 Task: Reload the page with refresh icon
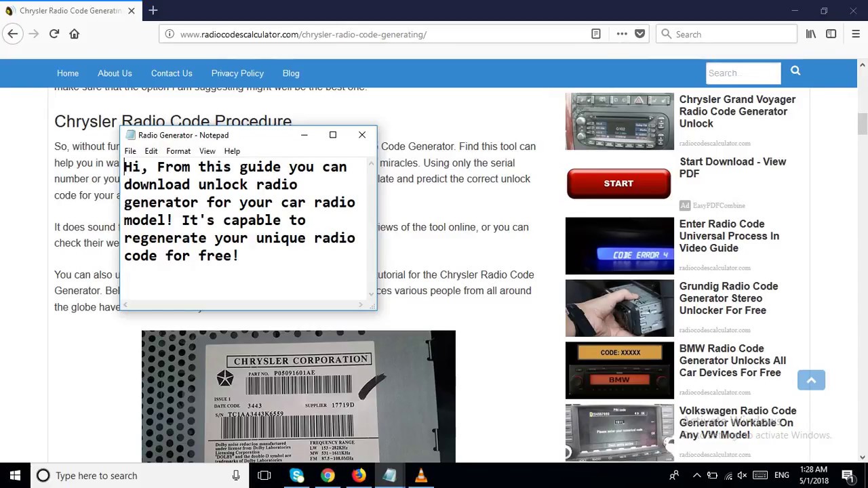point(54,34)
